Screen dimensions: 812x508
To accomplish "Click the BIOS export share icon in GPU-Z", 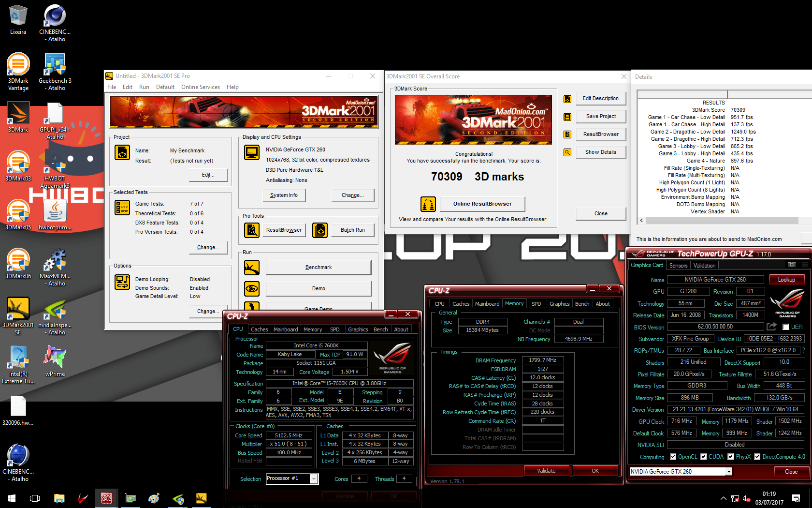I will coord(772,327).
